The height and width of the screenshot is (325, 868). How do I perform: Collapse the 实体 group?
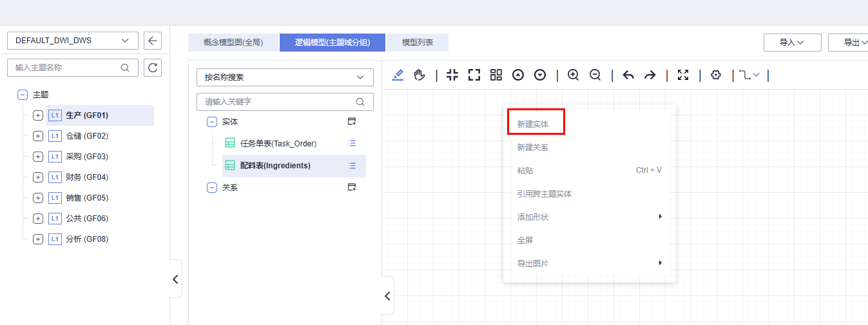tap(212, 122)
